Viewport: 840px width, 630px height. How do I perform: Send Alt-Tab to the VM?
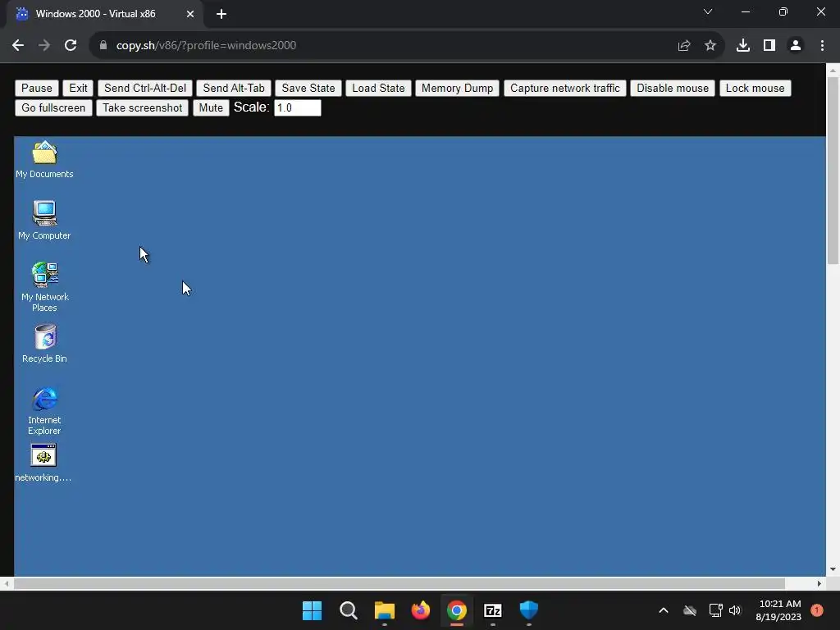pyautogui.click(x=234, y=88)
